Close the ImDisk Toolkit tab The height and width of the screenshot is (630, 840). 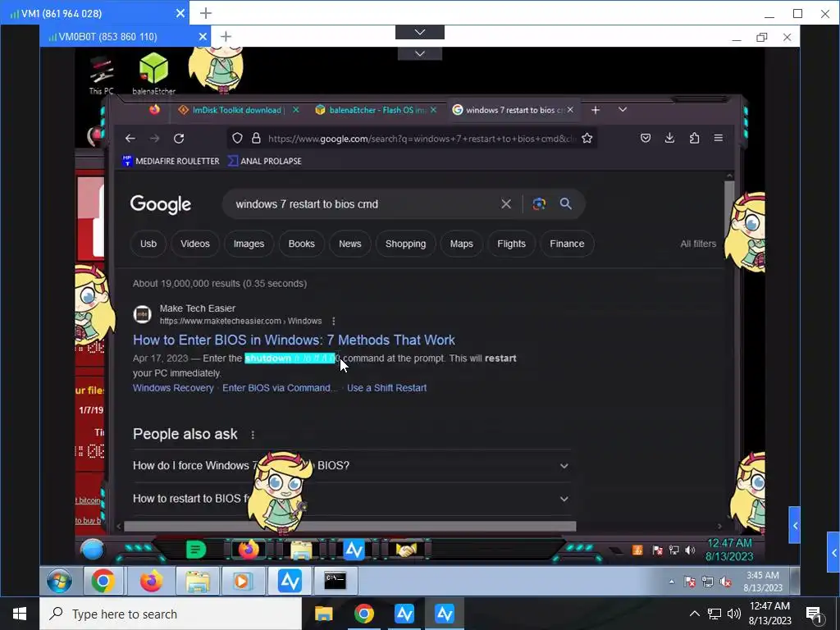[295, 110]
